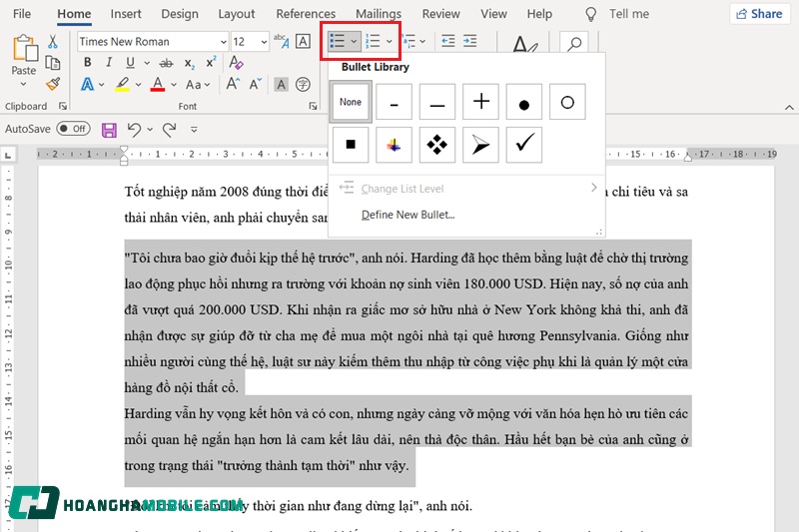Image resolution: width=799 pixels, height=532 pixels.
Task: Expand the font size dropdown
Action: click(263, 42)
